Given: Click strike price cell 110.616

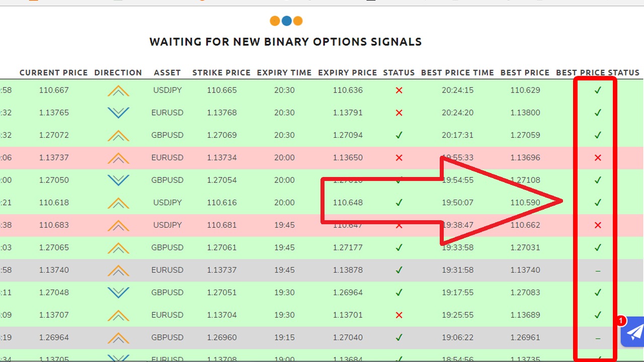Looking at the screenshot, I should coord(221,203).
